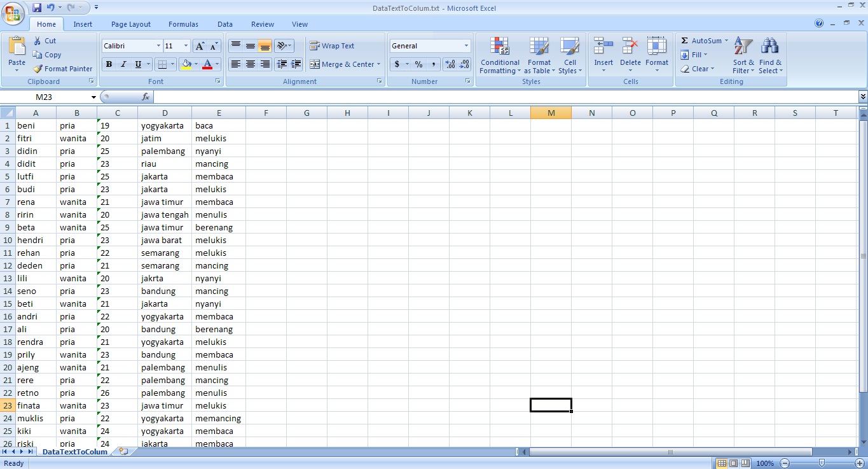Click the Percent Style icon
Viewport: 868px width, 469px height.
point(418,64)
